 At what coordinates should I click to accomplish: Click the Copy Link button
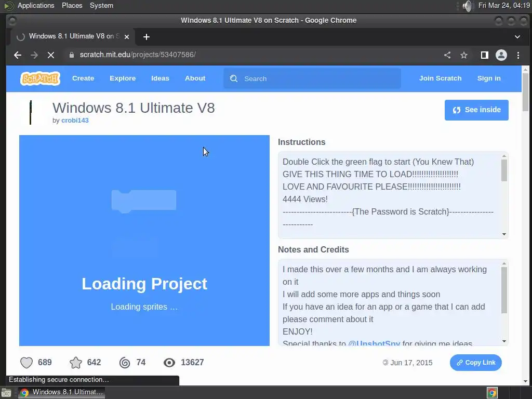476,363
